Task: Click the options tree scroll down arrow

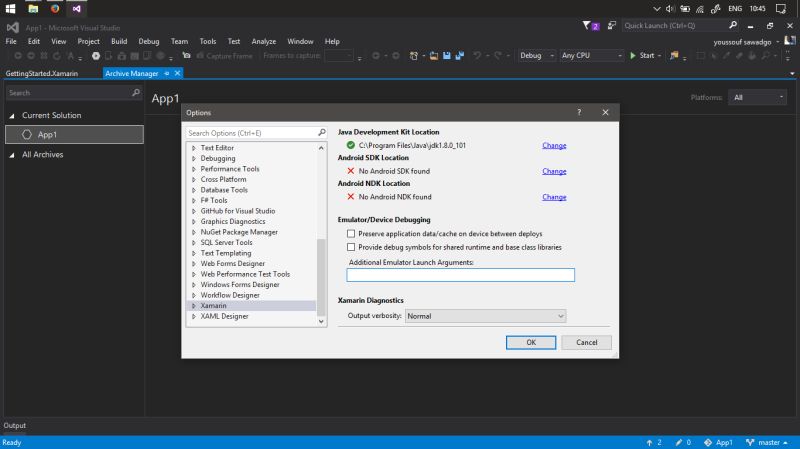Action: click(x=321, y=321)
